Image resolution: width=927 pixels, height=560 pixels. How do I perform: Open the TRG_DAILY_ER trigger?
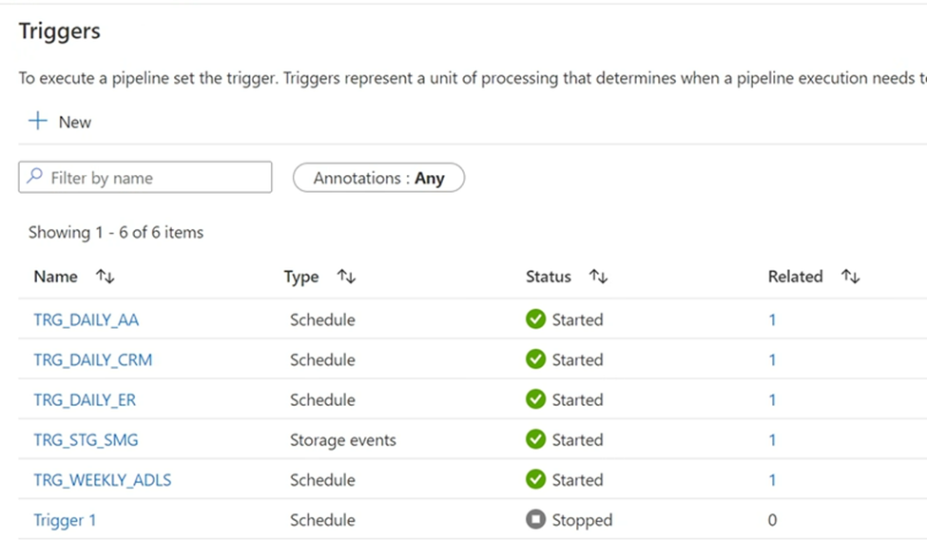pyautogui.click(x=85, y=400)
